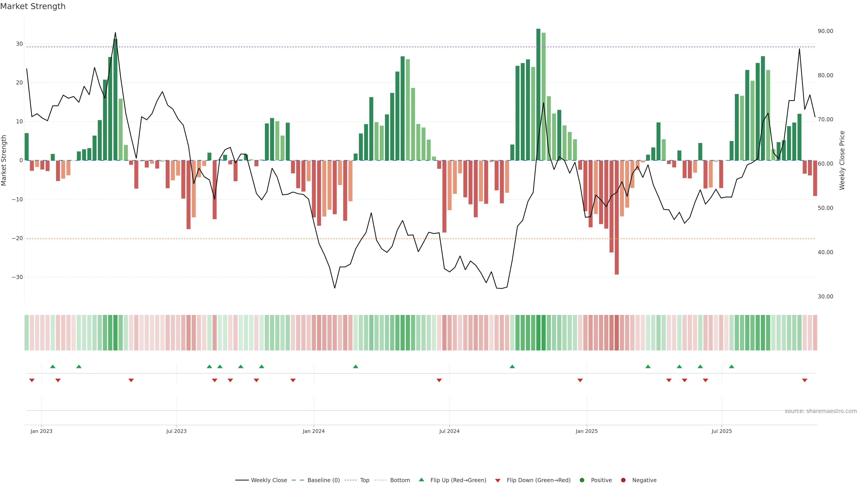
Task: Click the first green flip-up triangle marker
Action: tap(53, 366)
